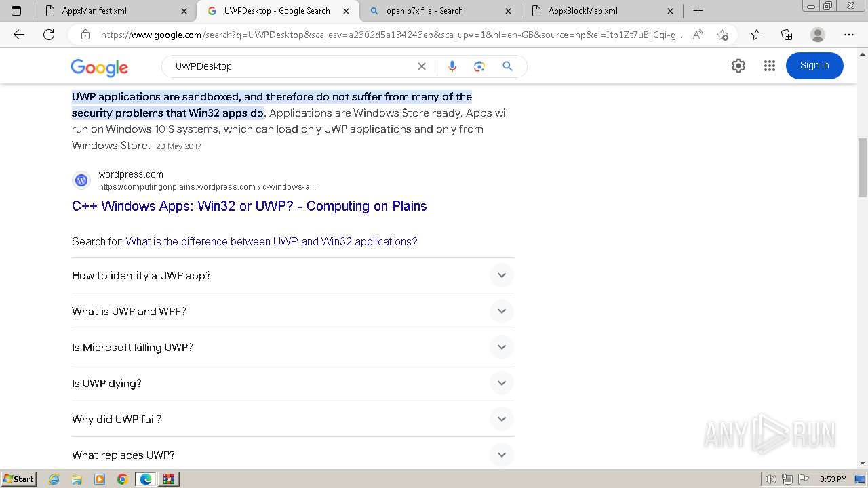Image resolution: width=868 pixels, height=488 pixels.
Task: Sign in to Google account
Action: tap(814, 66)
